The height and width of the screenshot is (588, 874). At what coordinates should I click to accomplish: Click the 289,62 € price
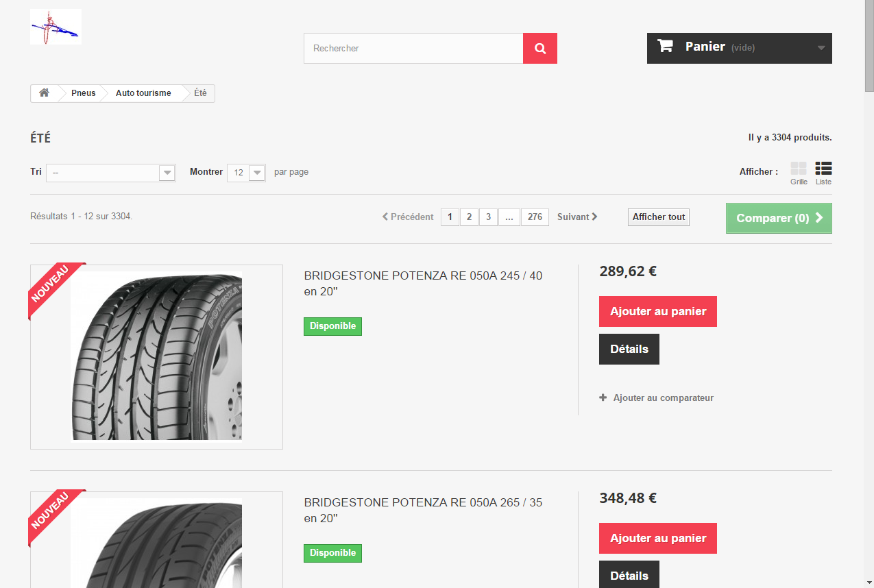click(x=628, y=271)
